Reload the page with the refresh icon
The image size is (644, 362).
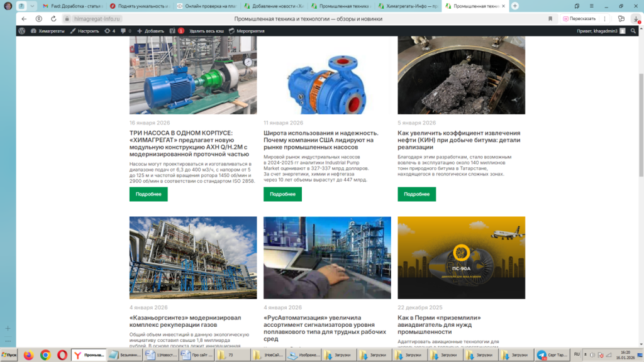coord(53,19)
